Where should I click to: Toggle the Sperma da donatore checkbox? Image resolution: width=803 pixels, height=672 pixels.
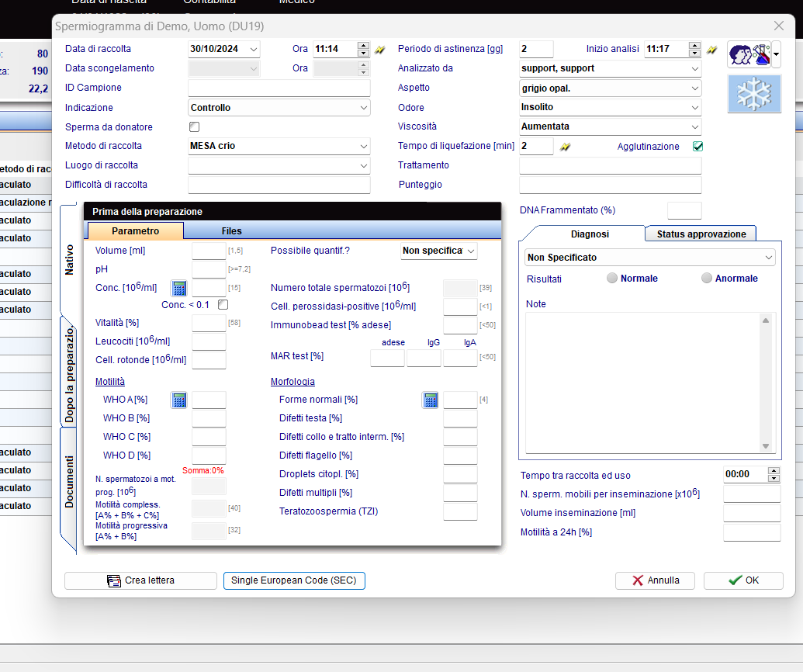tap(194, 126)
